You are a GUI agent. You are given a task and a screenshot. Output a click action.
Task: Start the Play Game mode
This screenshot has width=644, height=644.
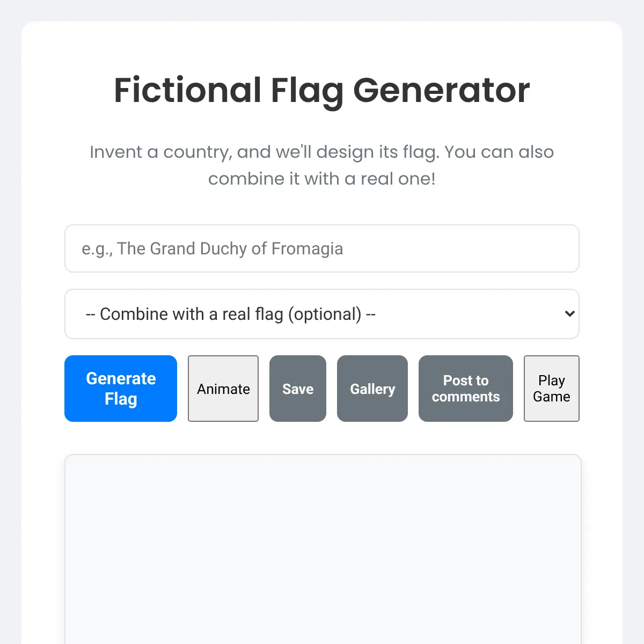pyautogui.click(x=552, y=389)
